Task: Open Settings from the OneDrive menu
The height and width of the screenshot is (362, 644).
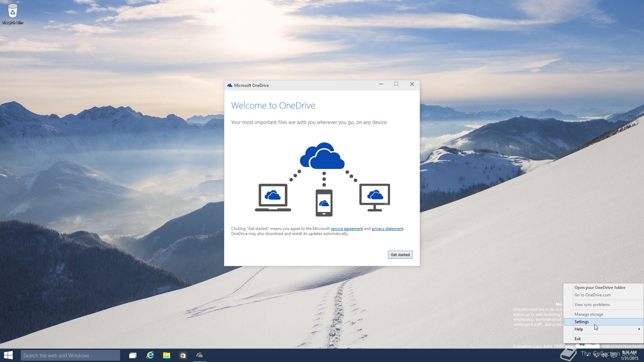Action: point(603,322)
